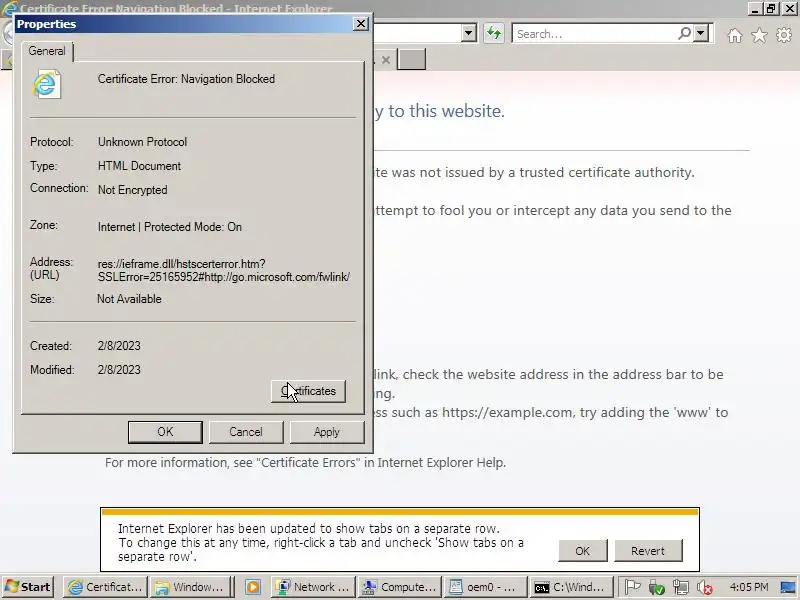Click the Internet Explorer document icon in Properties
Image resolution: width=800 pixels, height=600 pixels.
pos(47,85)
